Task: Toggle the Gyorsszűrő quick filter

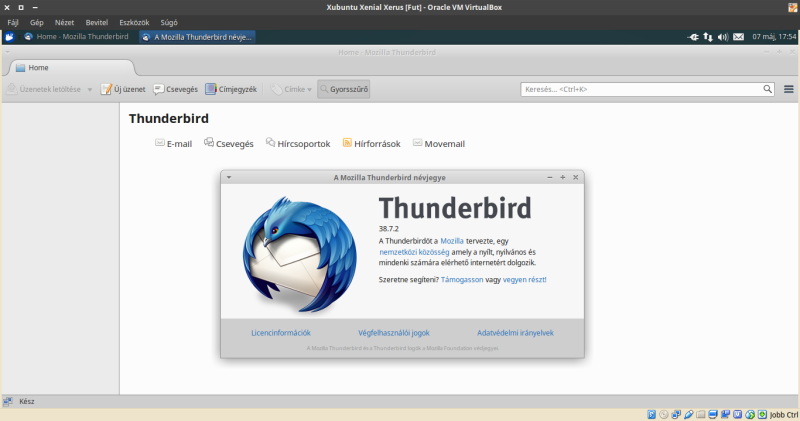Action: (x=343, y=89)
